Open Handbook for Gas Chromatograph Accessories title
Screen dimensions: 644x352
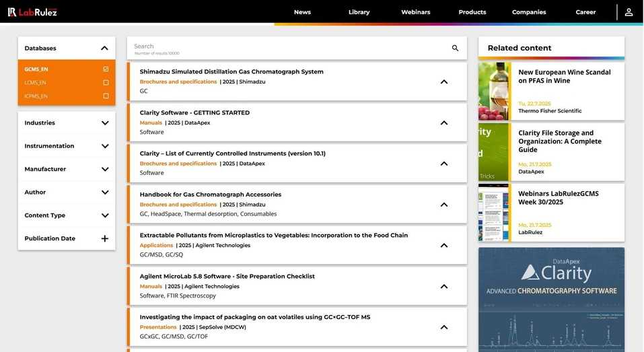(210, 195)
